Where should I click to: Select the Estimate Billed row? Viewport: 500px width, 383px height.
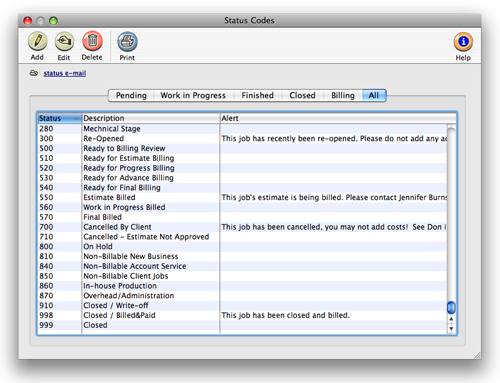click(242, 197)
